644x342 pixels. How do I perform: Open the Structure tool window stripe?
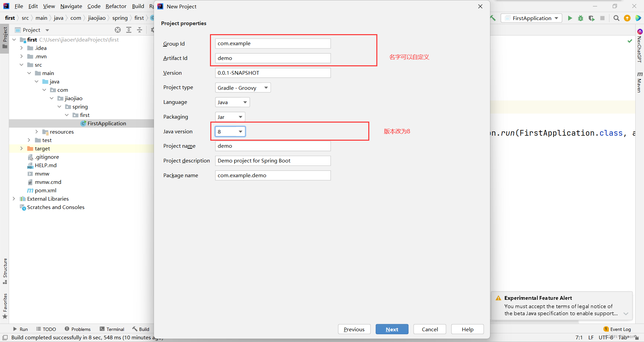click(5, 271)
